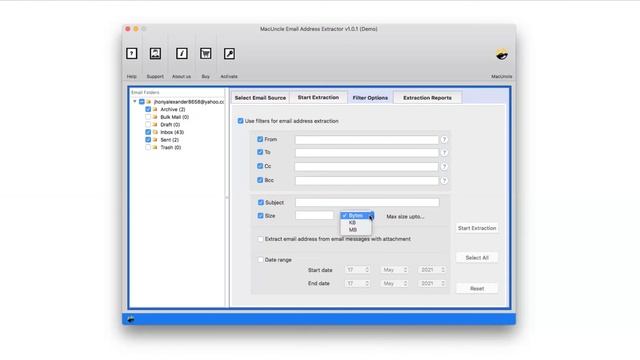Open the Start date month selector

[x=394, y=270]
